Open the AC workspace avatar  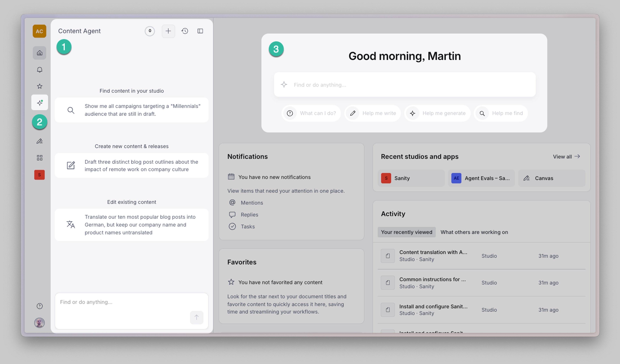[39, 31]
